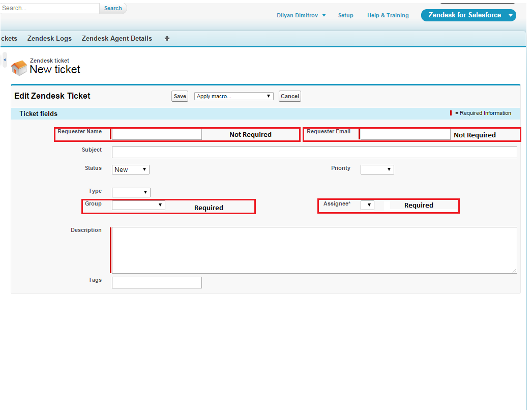The image size is (532, 410).
Task: Cancel editing the ticket
Action: point(290,96)
